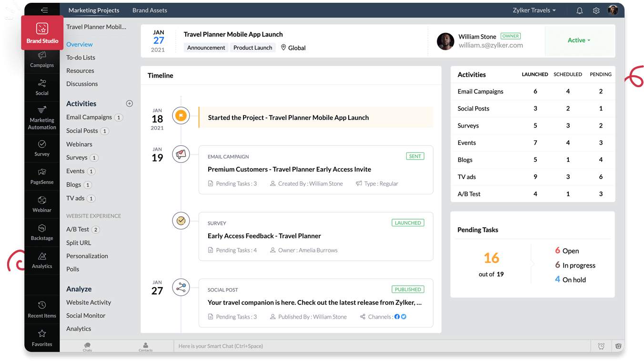Open Favorites star icon
Image resolution: width=644 pixels, height=361 pixels.
click(x=42, y=338)
